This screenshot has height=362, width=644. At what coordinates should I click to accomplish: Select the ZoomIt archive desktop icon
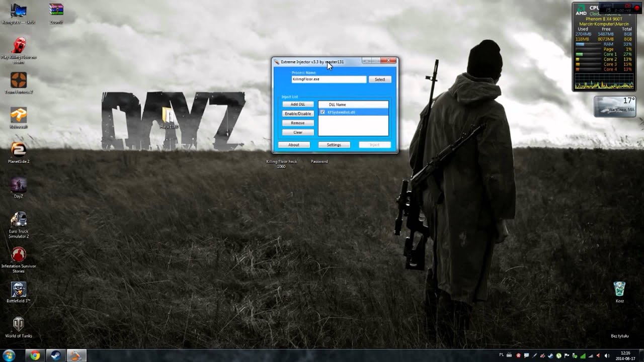[56, 14]
